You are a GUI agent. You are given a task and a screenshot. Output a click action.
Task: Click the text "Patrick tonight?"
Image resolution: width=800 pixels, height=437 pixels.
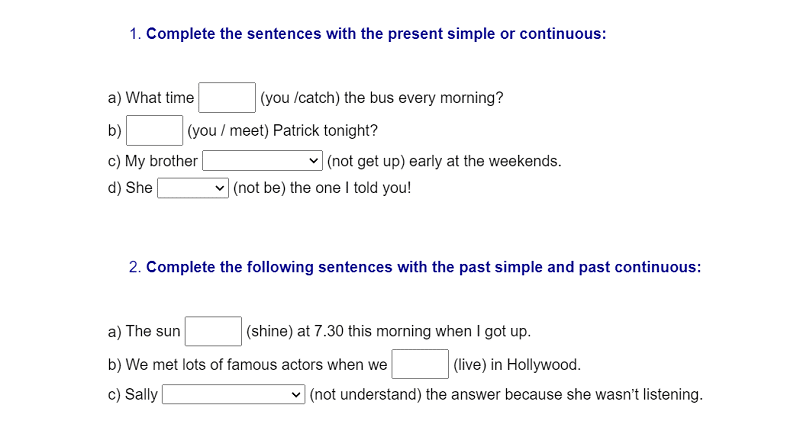[326, 131]
